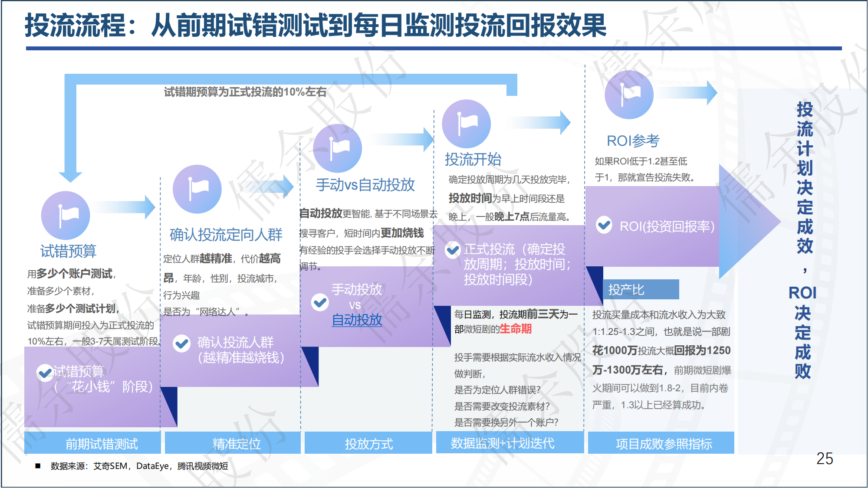868x488 pixels.
Task: Click the checkmark beside 确认投流人群
Action: click(181, 344)
